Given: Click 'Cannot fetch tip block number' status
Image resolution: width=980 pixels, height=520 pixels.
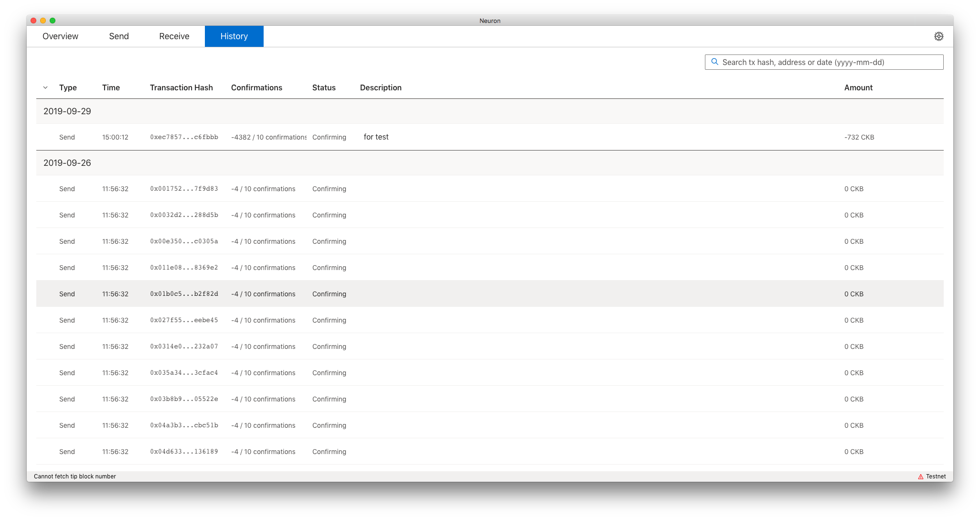Looking at the screenshot, I should tap(75, 477).
